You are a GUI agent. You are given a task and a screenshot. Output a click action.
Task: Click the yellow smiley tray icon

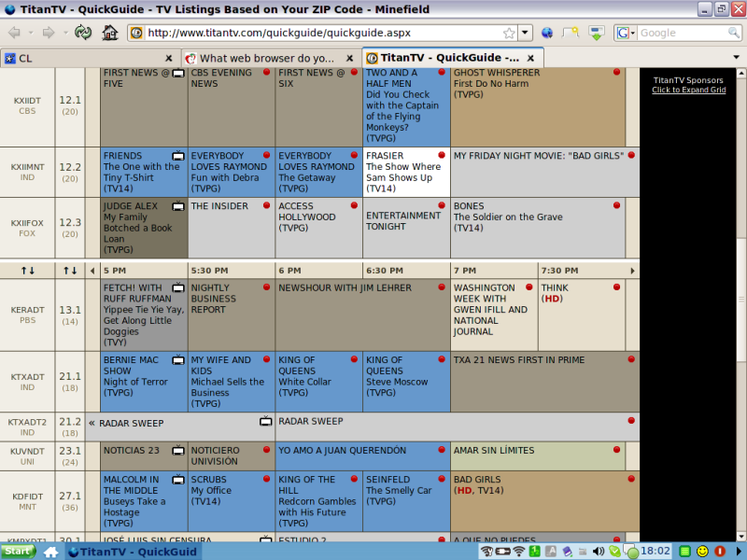tap(702, 552)
